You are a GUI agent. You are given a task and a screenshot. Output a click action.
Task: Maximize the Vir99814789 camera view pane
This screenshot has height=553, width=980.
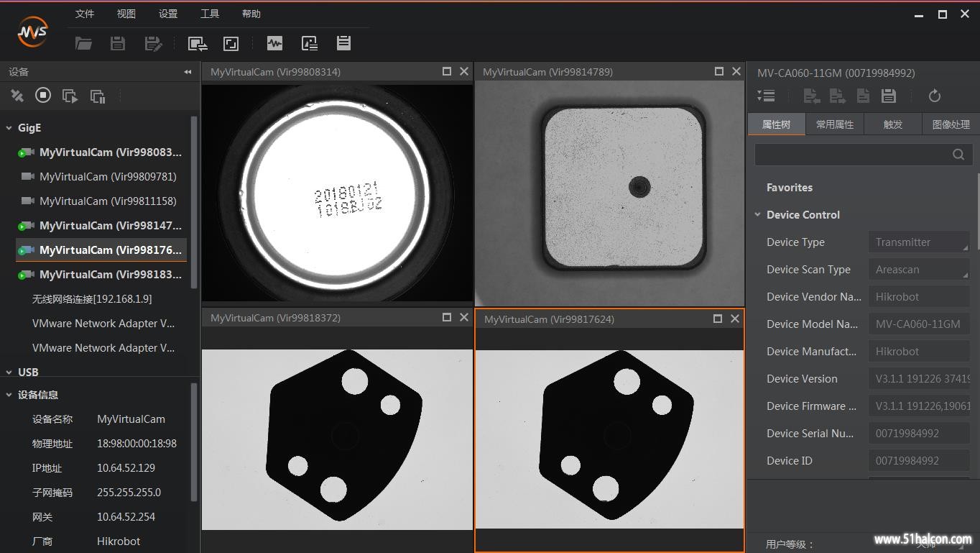pyautogui.click(x=718, y=71)
